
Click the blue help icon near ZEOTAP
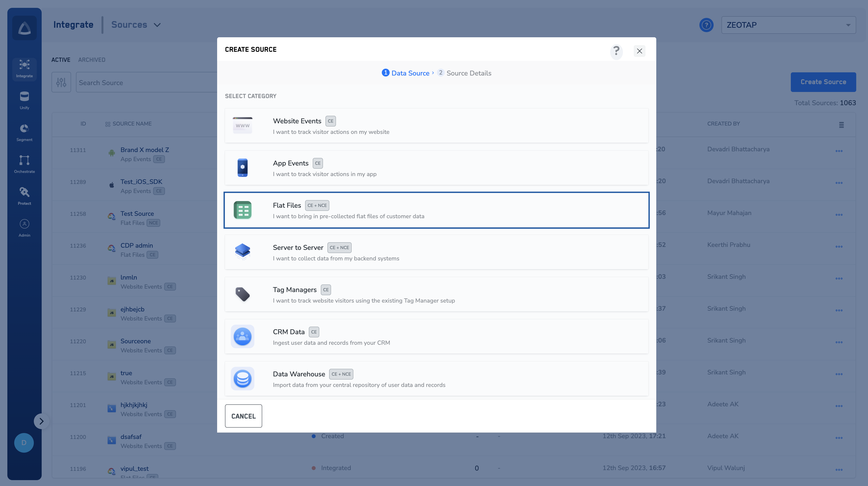pos(706,25)
